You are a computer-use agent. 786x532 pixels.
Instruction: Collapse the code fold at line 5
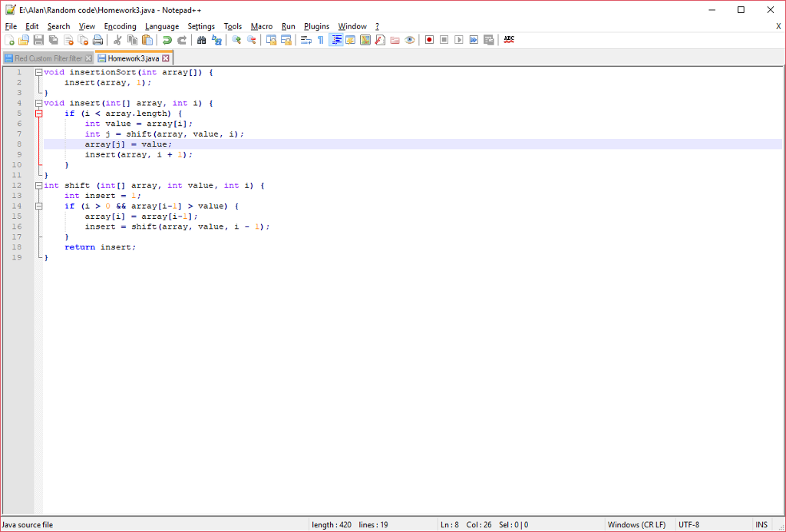tap(38, 113)
